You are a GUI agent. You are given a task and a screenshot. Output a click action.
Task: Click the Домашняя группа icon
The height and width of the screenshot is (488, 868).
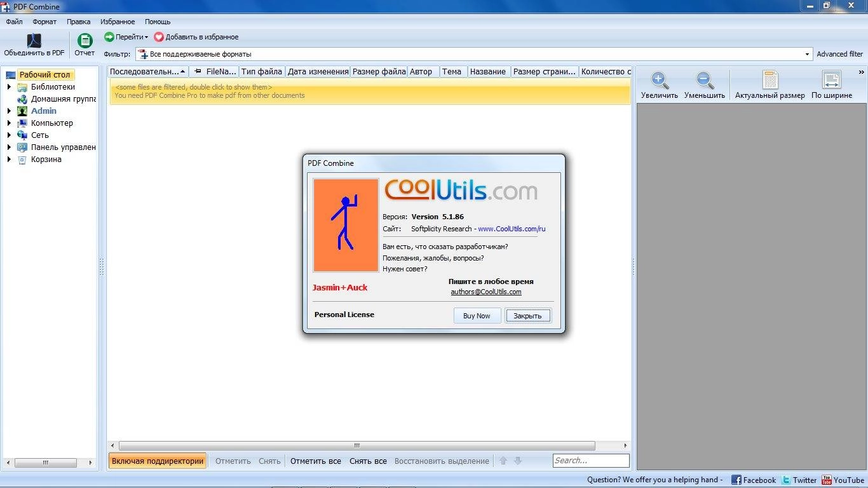pyautogui.click(x=22, y=99)
